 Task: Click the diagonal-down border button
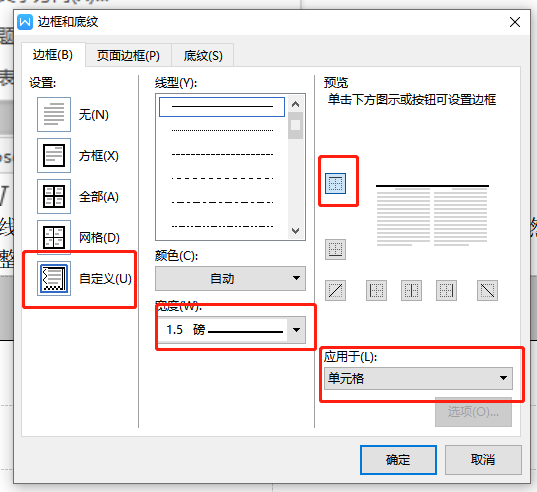click(487, 290)
